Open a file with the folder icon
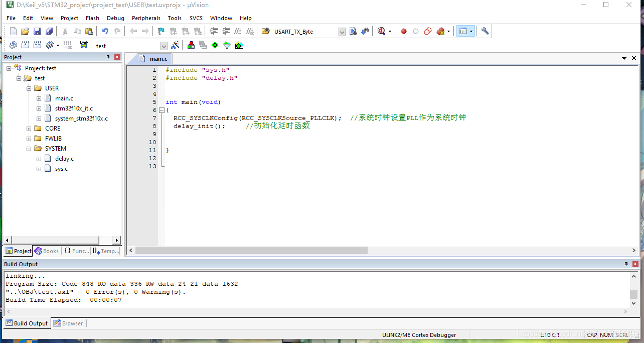 pyautogui.click(x=25, y=31)
